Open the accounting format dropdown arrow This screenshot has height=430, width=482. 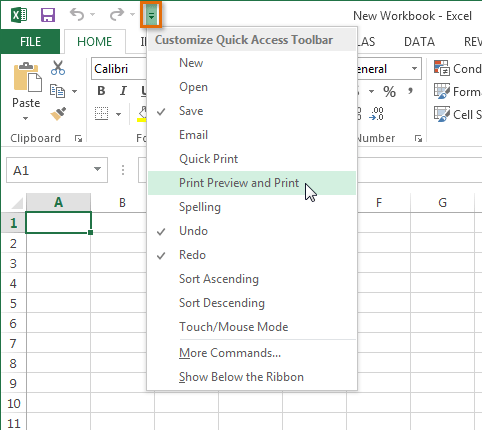pos(371,91)
